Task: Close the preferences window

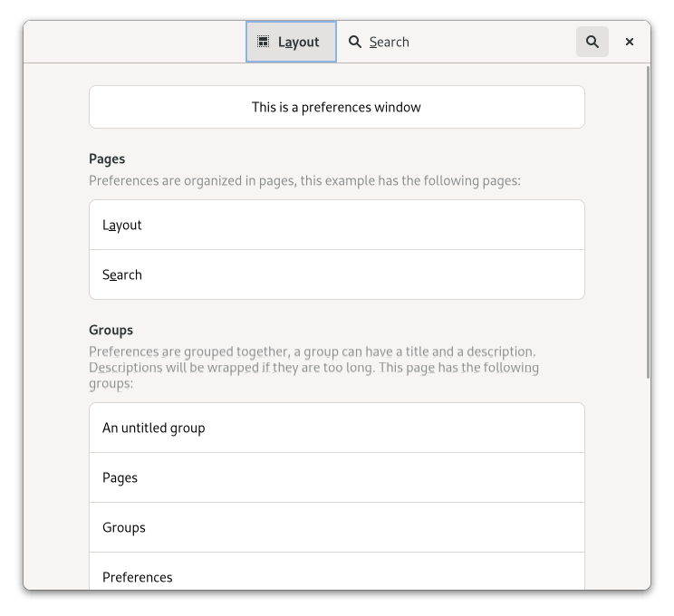Action: point(630,42)
